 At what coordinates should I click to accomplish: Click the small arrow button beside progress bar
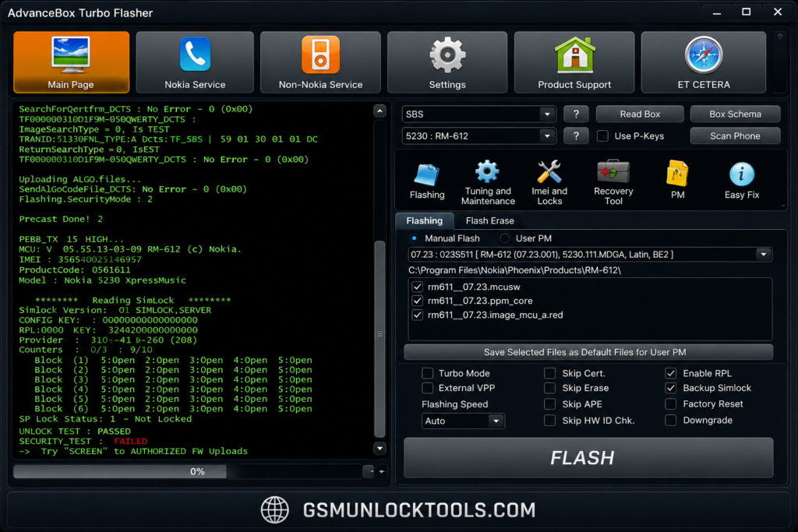(381, 471)
